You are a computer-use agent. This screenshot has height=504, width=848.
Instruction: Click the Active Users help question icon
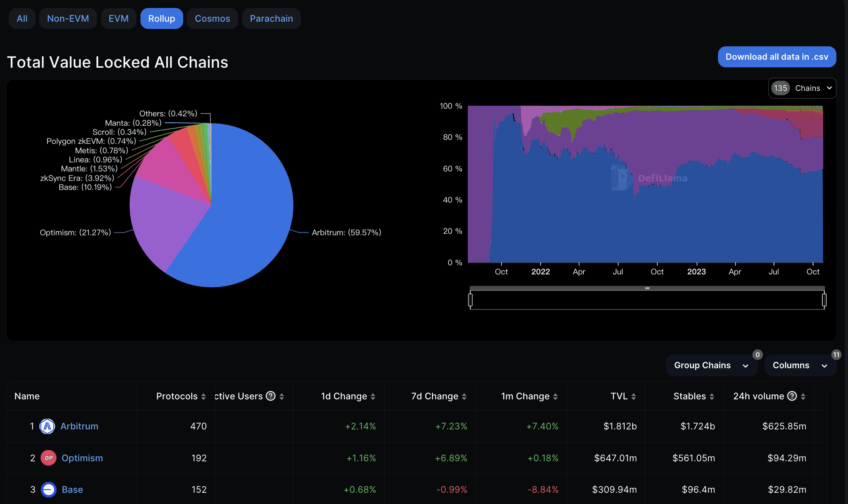tap(271, 396)
